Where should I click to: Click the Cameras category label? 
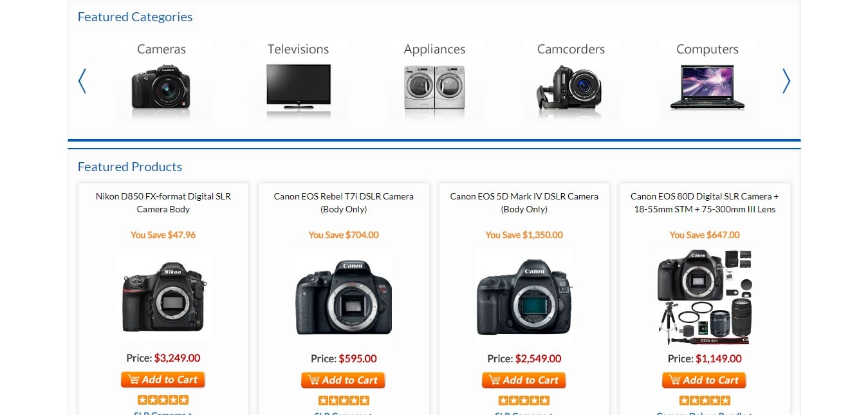click(162, 49)
